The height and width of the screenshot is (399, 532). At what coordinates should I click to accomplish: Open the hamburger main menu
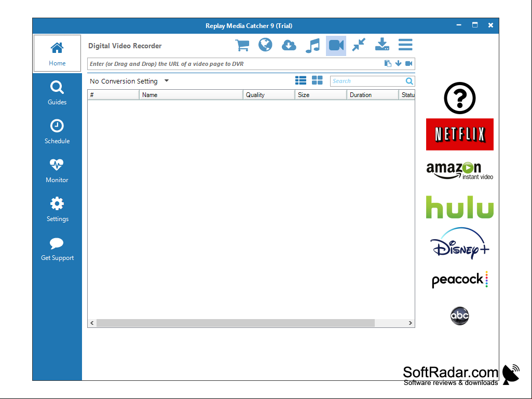click(405, 45)
